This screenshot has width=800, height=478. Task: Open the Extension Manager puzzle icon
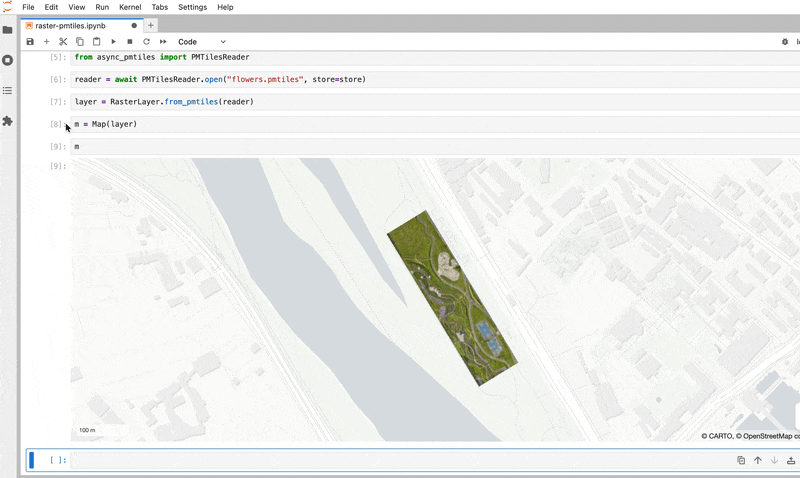point(8,121)
